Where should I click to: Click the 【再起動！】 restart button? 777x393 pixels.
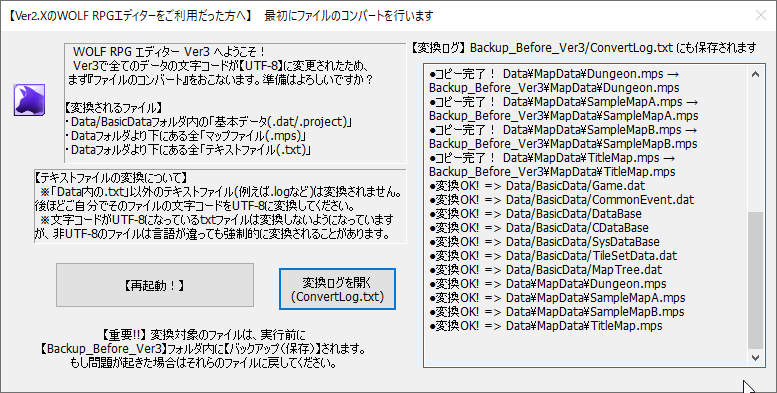[155, 285]
